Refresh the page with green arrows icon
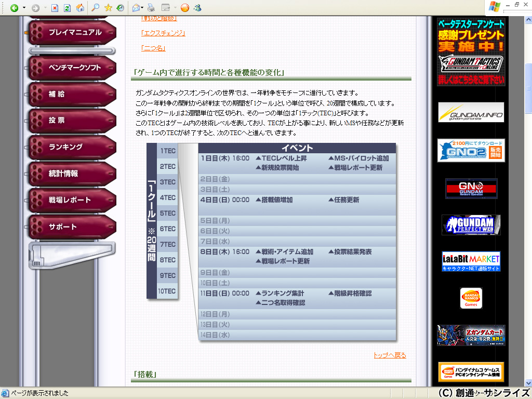 pyautogui.click(x=67, y=8)
